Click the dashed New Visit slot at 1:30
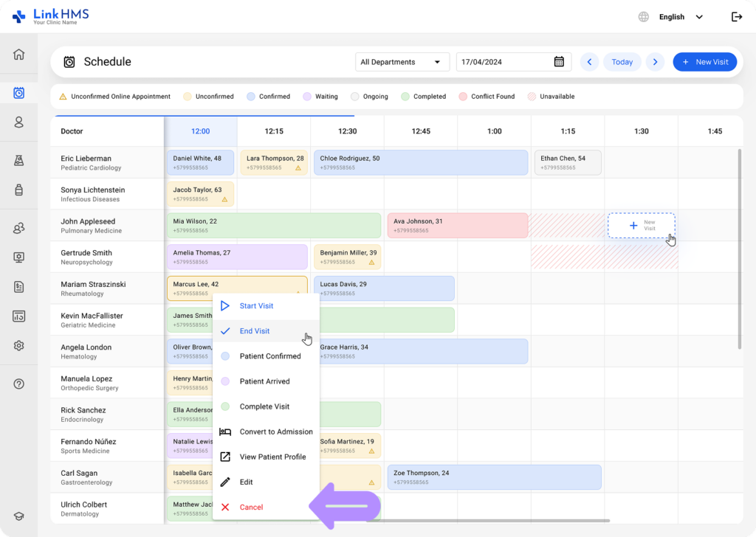Viewport: 756px width, 537px height. (642, 226)
